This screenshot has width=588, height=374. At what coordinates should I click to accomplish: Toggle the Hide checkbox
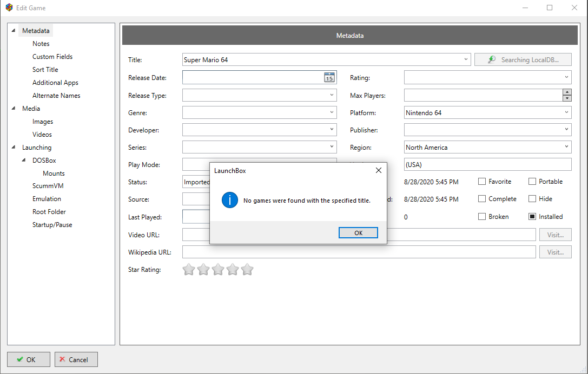tap(532, 198)
